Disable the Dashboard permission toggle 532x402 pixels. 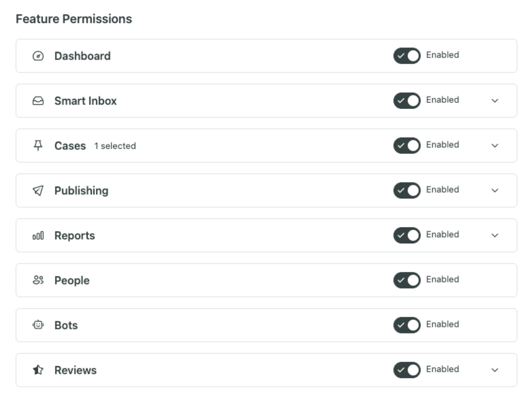click(x=407, y=56)
